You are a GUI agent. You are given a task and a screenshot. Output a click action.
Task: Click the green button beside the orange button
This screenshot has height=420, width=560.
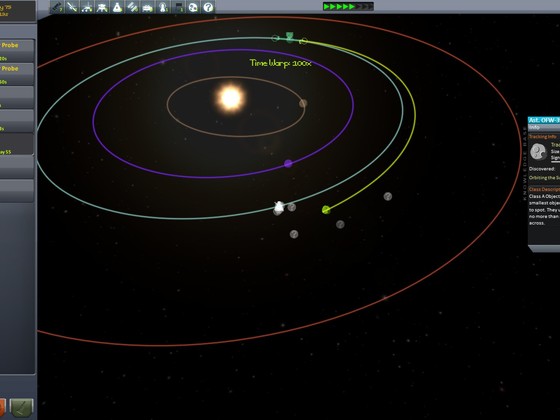click(22, 408)
